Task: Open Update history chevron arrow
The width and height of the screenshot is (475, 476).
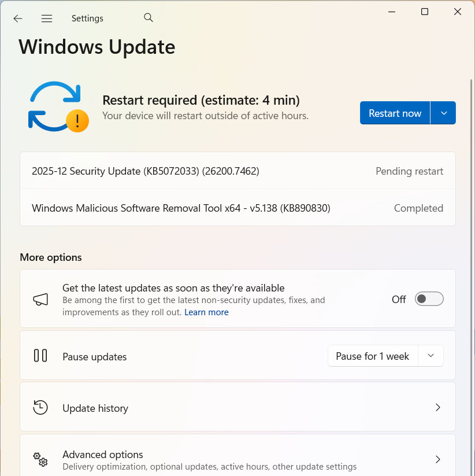Action: (437, 407)
